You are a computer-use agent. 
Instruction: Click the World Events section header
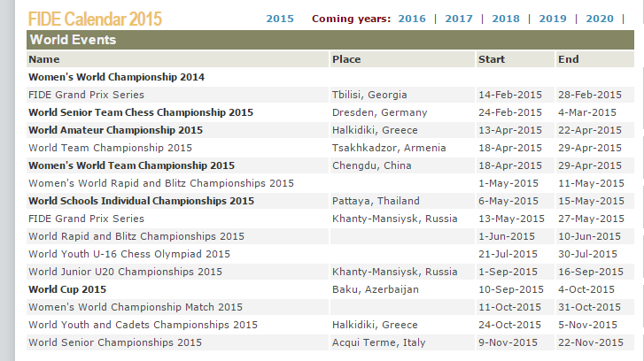(73, 40)
